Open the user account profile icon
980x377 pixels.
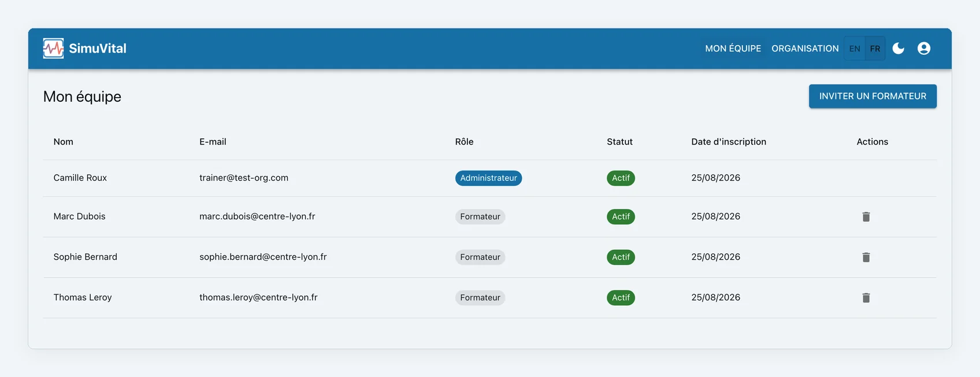(924, 49)
